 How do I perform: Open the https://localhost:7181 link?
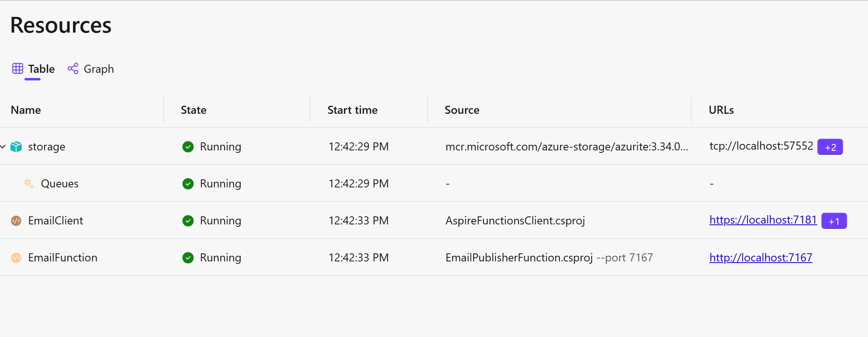coord(763,220)
